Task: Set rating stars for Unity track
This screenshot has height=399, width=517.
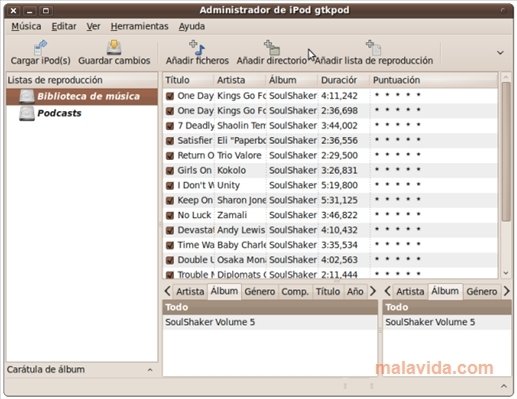Action: tap(397, 184)
